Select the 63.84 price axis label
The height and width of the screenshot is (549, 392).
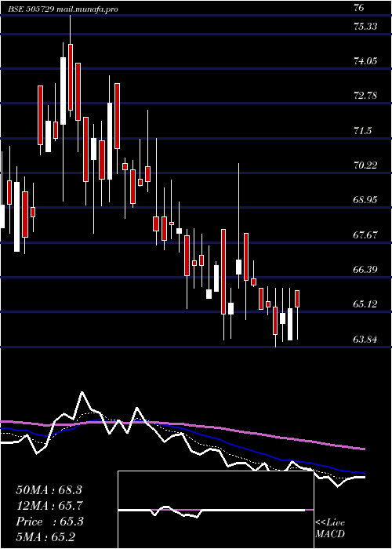click(x=365, y=339)
